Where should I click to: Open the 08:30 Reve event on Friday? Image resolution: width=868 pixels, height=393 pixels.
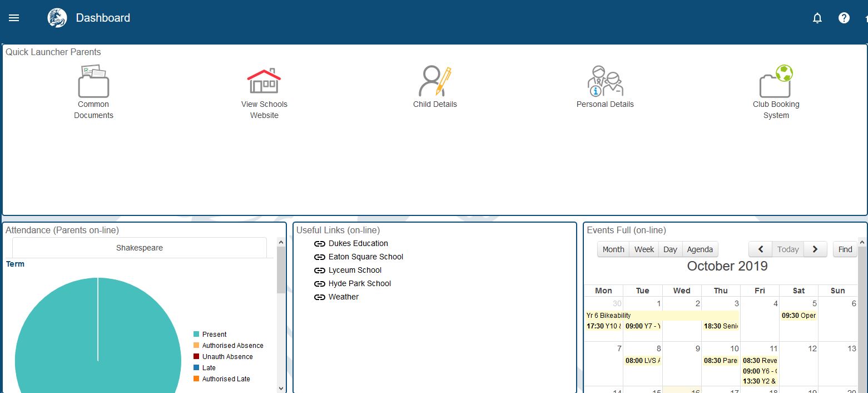760,361
